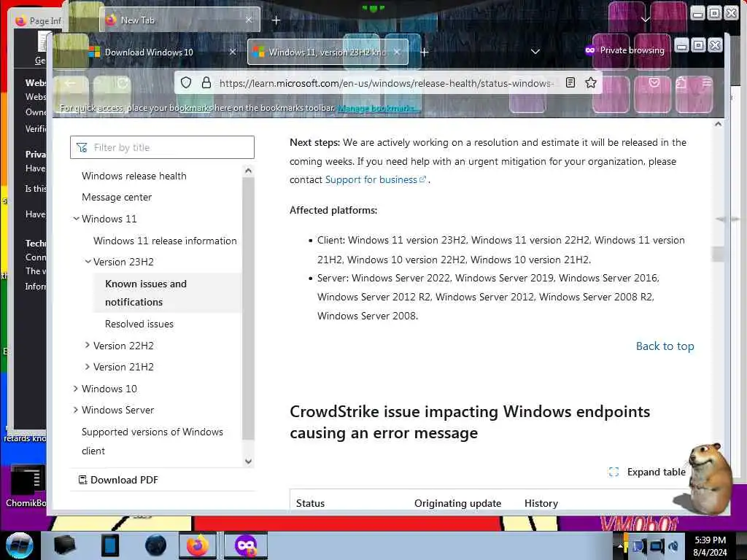Expand the Windows Server tree node
This screenshot has height=560, width=747.
point(76,410)
